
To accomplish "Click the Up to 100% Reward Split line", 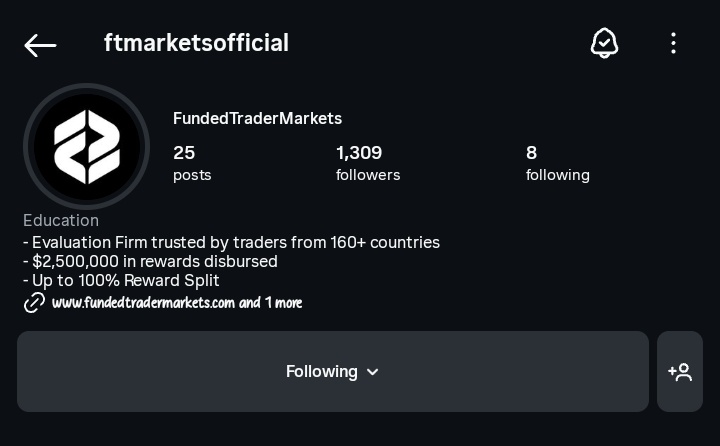I will point(121,280).
